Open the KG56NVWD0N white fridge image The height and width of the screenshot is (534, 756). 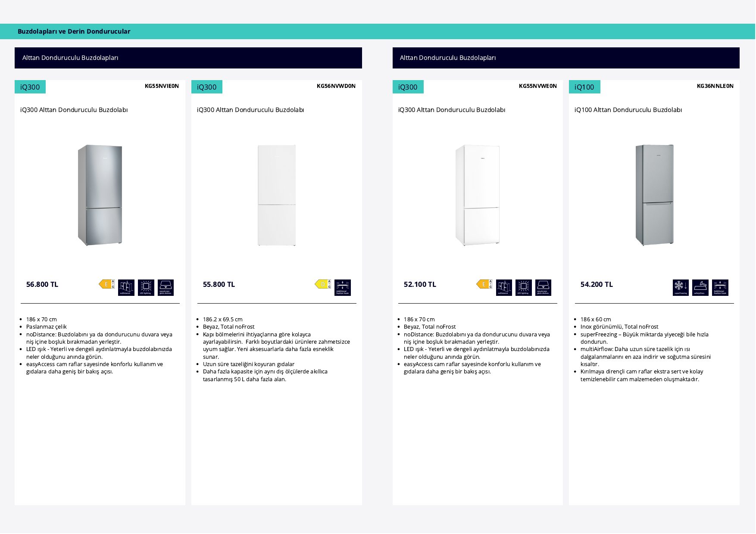[x=277, y=195]
